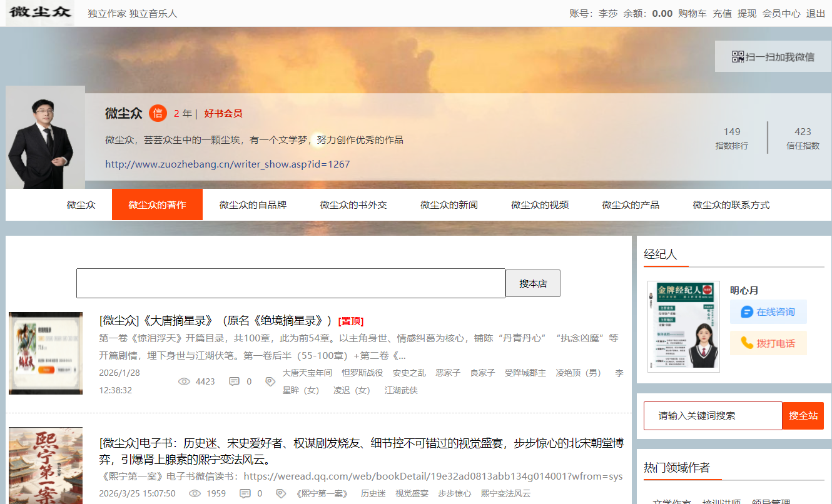832x504 pixels.
Task: Open 购物车 shopping cart in top bar
Action: pos(692,13)
